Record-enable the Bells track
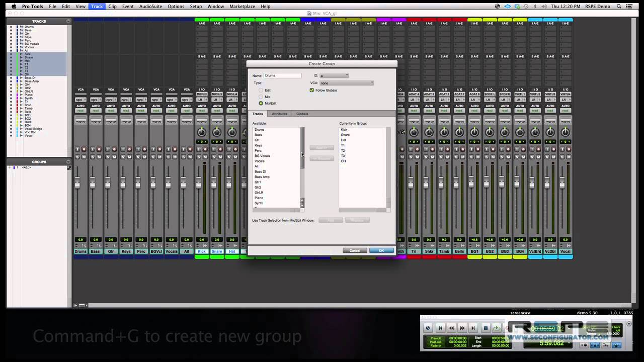Image resolution: width=644 pixels, height=362 pixels. pyautogui.click(x=463, y=149)
